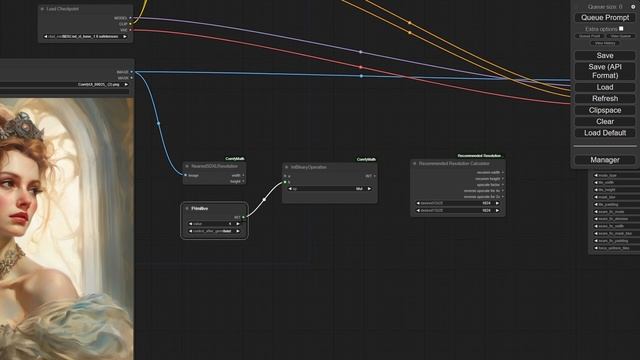The height and width of the screenshot is (360, 640).
Task: Open the Manager button
Action: (x=605, y=160)
